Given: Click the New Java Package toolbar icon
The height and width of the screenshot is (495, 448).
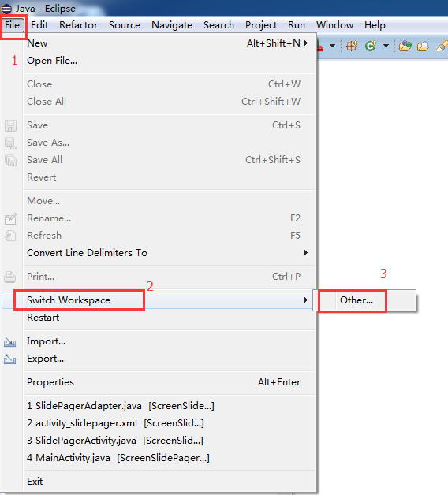Looking at the screenshot, I should coord(352,46).
